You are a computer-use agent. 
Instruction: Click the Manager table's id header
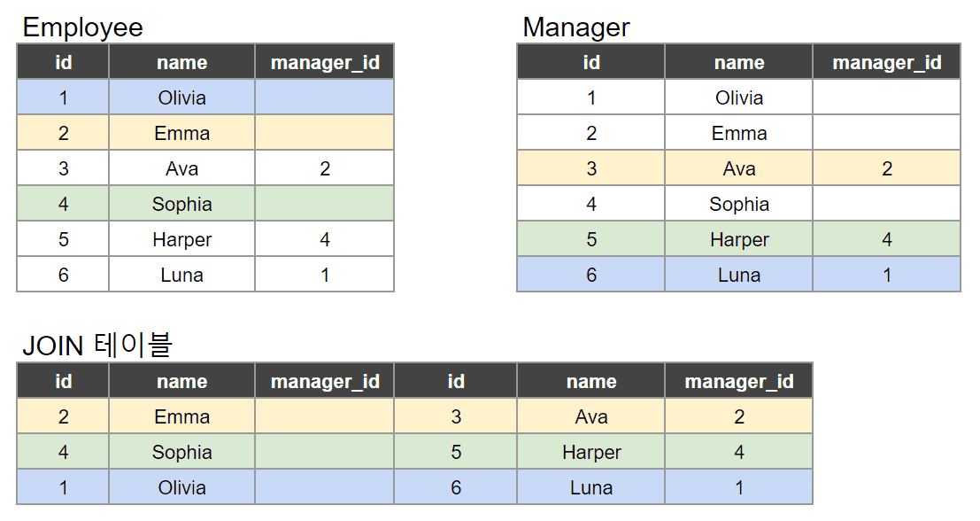click(590, 62)
